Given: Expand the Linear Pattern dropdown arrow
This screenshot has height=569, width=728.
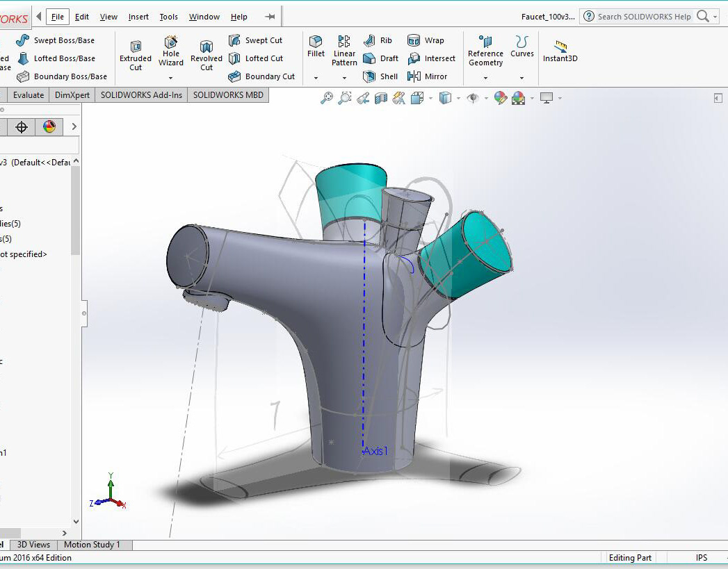Looking at the screenshot, I should 344,78.
